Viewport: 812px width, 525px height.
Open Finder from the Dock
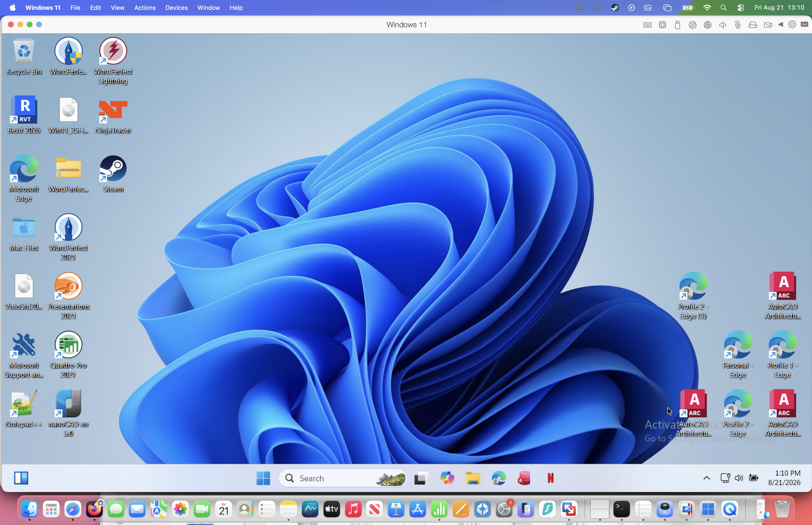30,509
